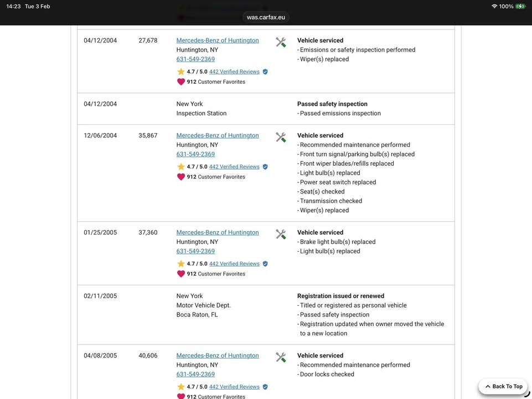Click the star rating icon in 04/08/2005 row
The width and height of the screenshot is (532, 399).
pos(181,387)
